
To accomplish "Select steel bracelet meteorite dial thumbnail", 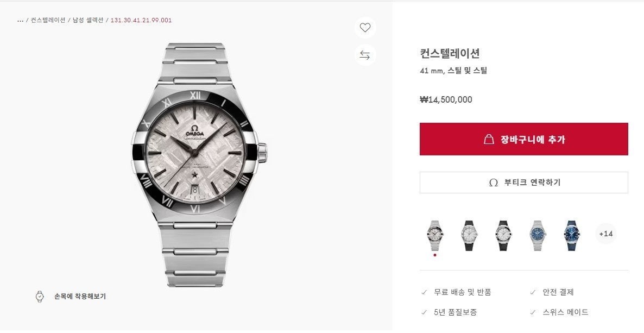I will [435, 235].
